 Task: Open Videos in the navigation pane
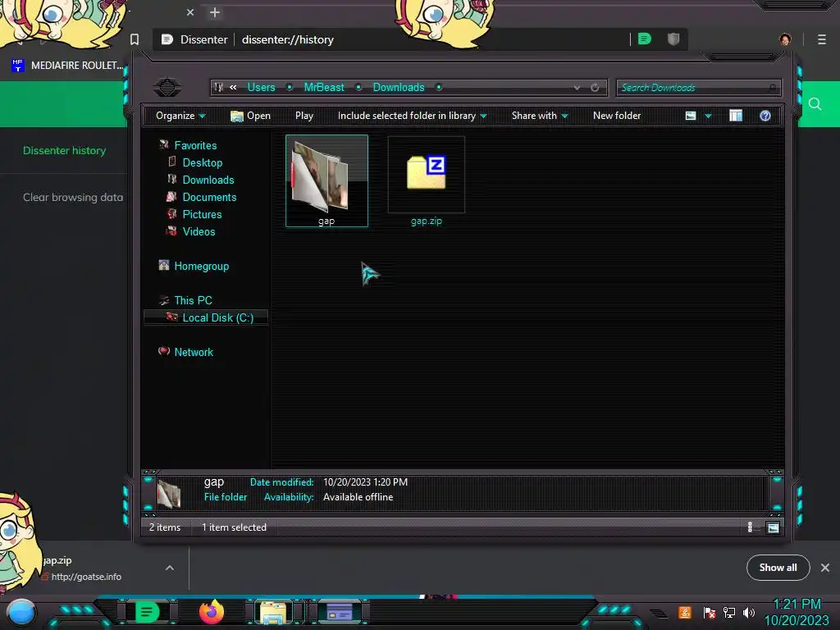[x=199, y=231]
